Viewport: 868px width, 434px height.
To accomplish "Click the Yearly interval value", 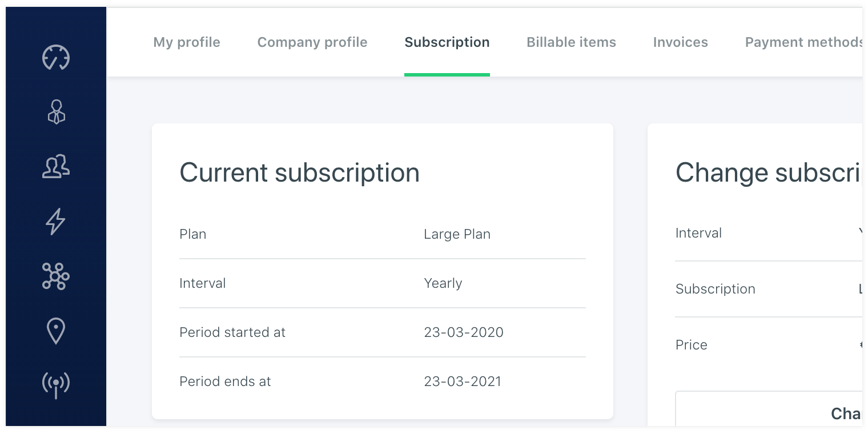I will (x=443, y=283).
